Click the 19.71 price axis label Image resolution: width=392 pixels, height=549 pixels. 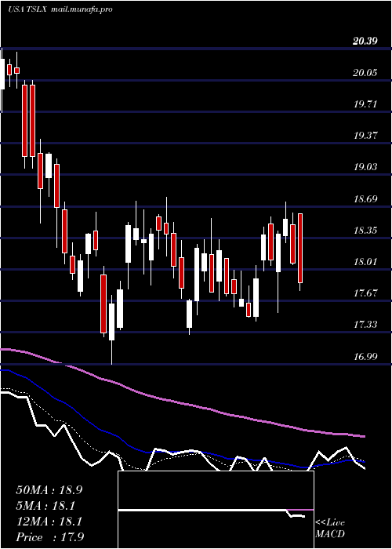click(x=365, y=104)
